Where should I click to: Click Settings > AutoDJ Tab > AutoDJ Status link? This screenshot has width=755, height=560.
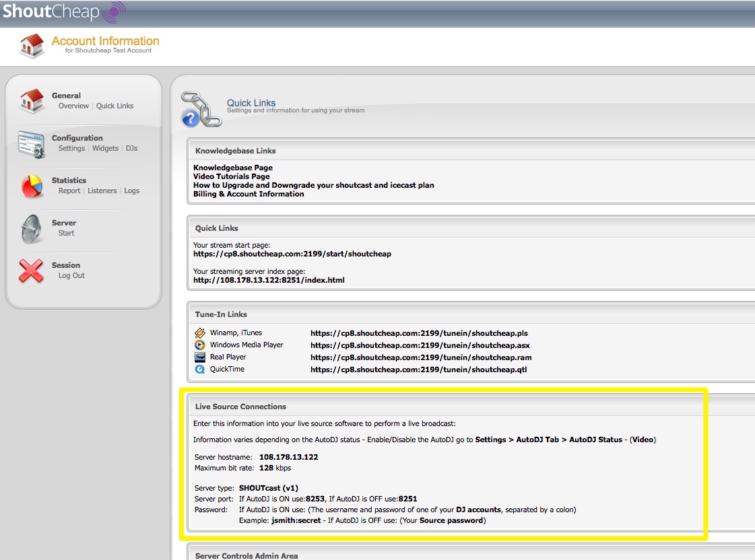pyautogui.click(x=549, y=440)
